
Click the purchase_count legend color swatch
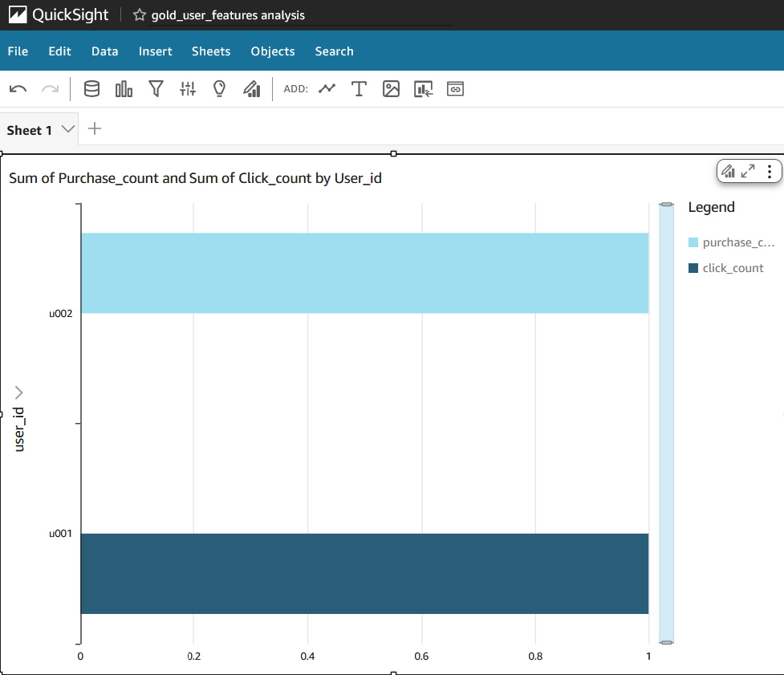693,242
